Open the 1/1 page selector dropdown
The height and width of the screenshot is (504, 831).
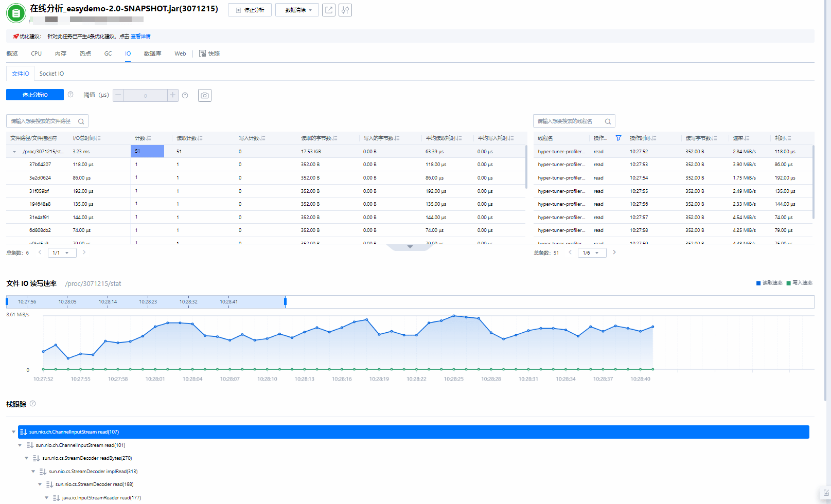point(62,253)
